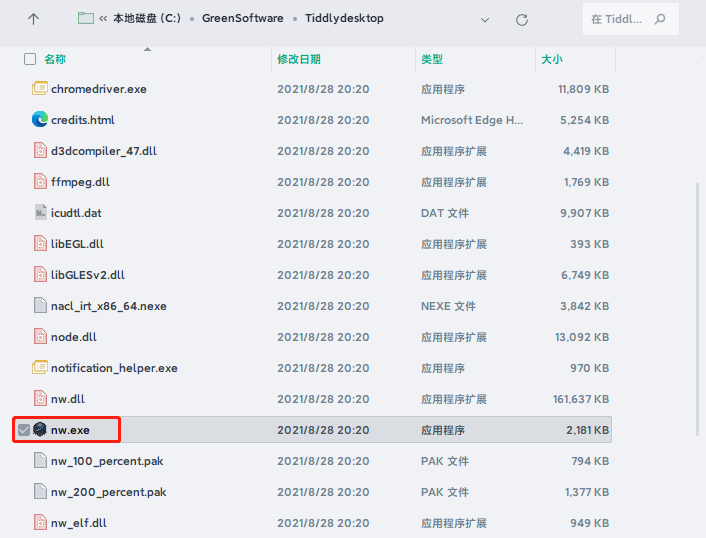Sort by the 类型 column header

point(432,59)
